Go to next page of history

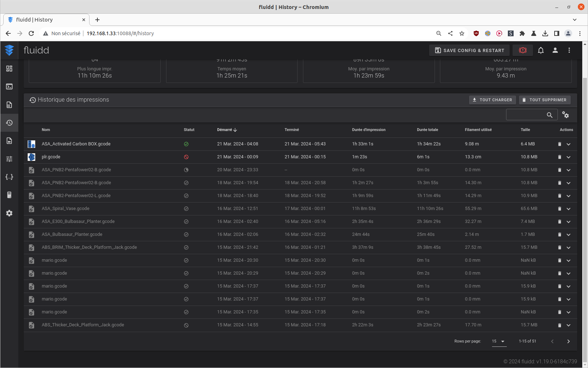pyautogui.click(x=568, y=341)
